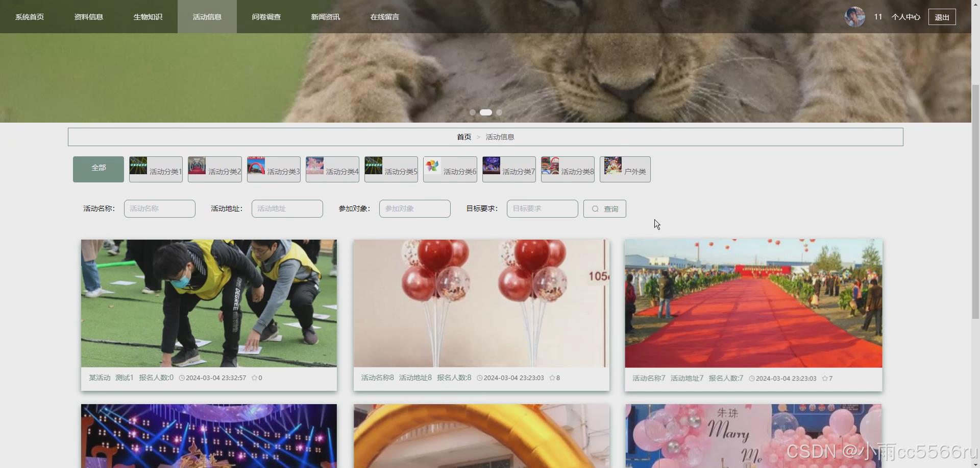980x468 pixels.
Task: Select the active middle carousel indicator
Action: point(486,112)
